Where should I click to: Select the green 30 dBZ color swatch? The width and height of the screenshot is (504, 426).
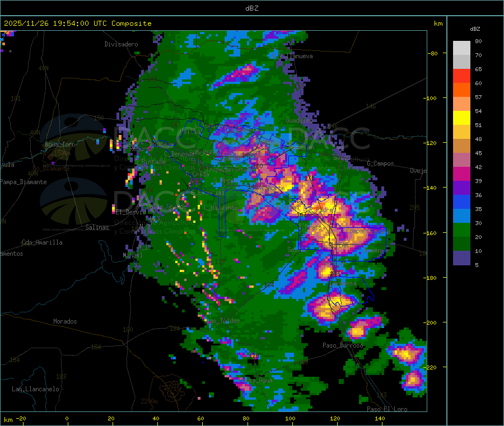(x=461, y=230)
